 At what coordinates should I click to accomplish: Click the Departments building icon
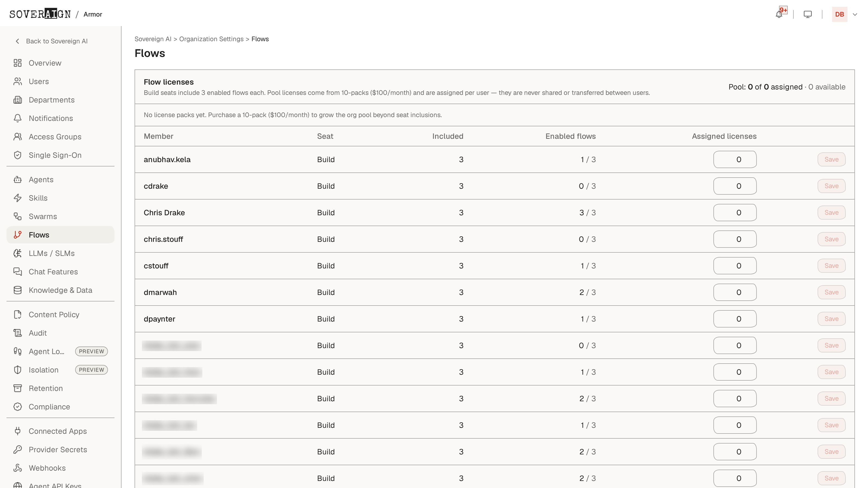(x=18, y=100)
